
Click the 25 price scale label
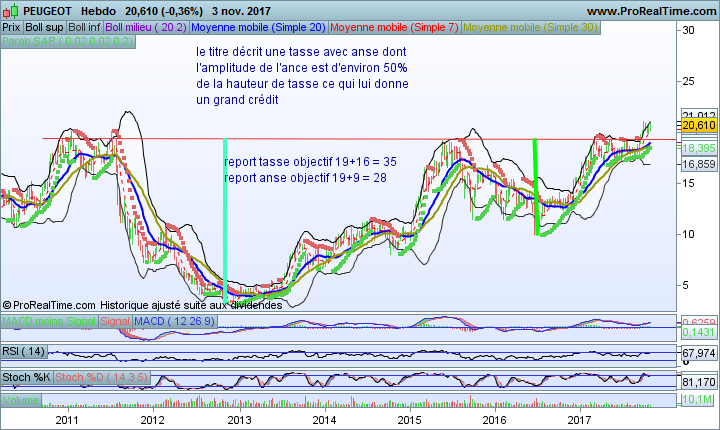[688, 81]
